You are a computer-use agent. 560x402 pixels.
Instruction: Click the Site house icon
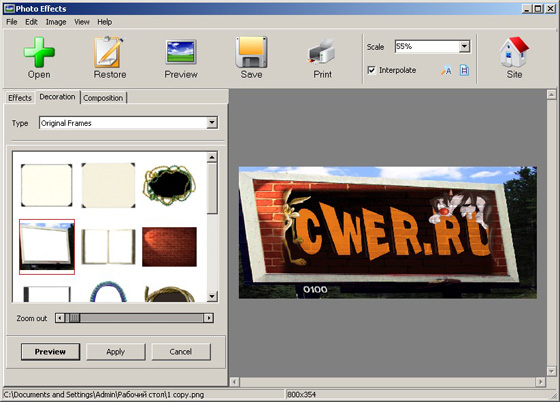[514, 52]
